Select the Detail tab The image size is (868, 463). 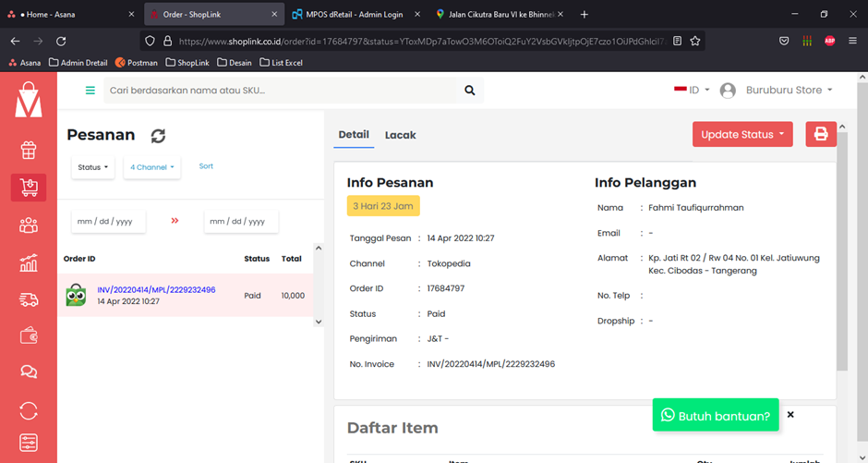point(354,135)
